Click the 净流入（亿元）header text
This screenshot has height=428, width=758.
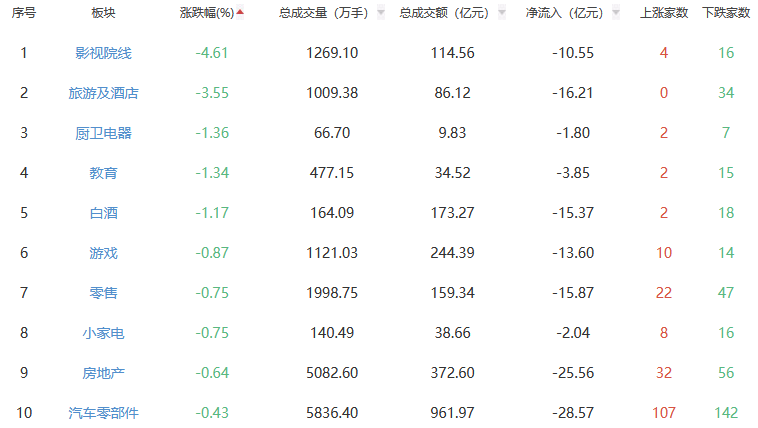564,13
